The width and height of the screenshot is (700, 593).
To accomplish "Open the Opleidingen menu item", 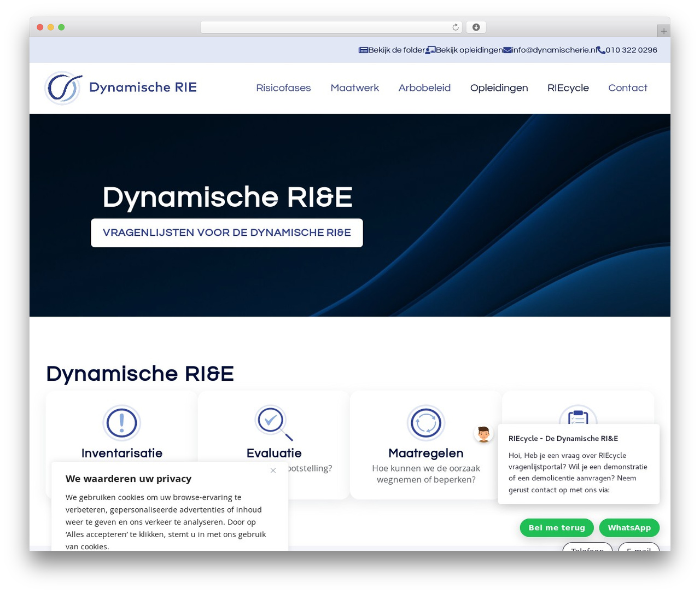I will [x=499, y=88].
